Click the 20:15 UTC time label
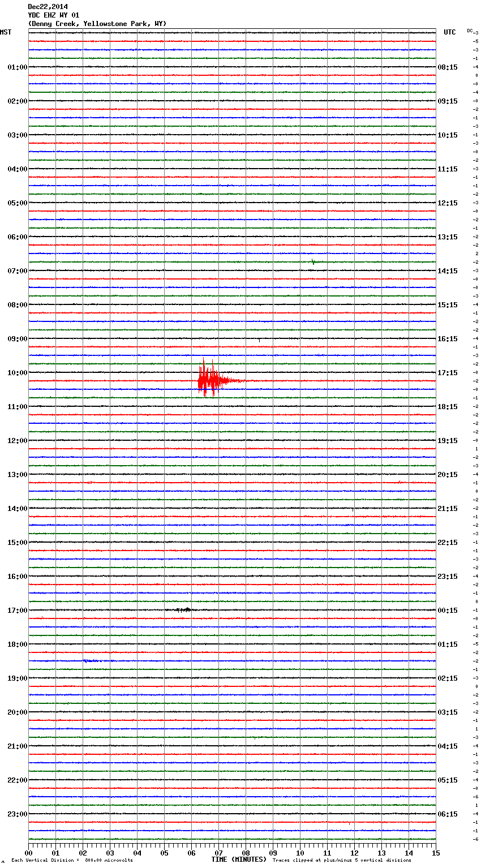Screen dimensions: 481x868 pyautogui.click(x=448, y=475)
